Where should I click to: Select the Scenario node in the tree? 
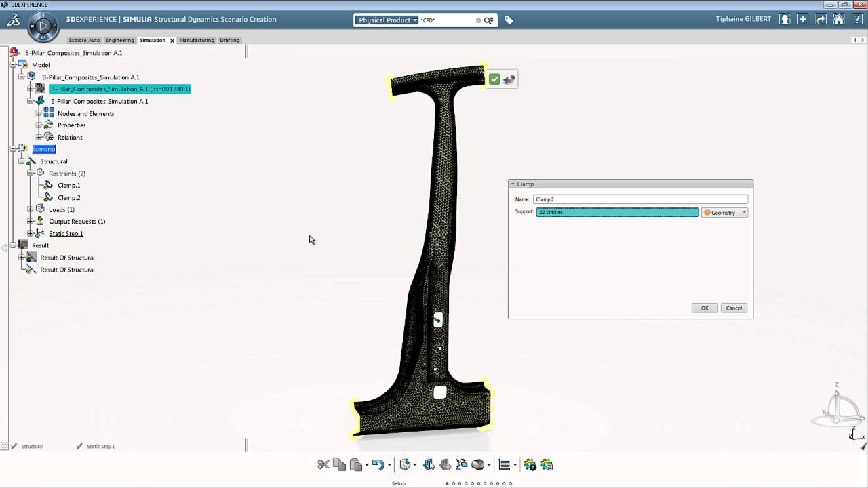pyautogui.click(x=43, y=149)
